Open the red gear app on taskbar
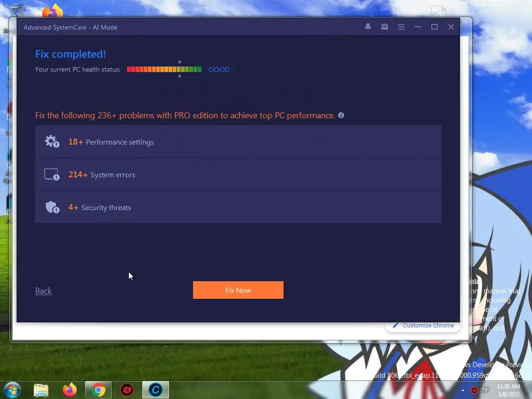 127,390
